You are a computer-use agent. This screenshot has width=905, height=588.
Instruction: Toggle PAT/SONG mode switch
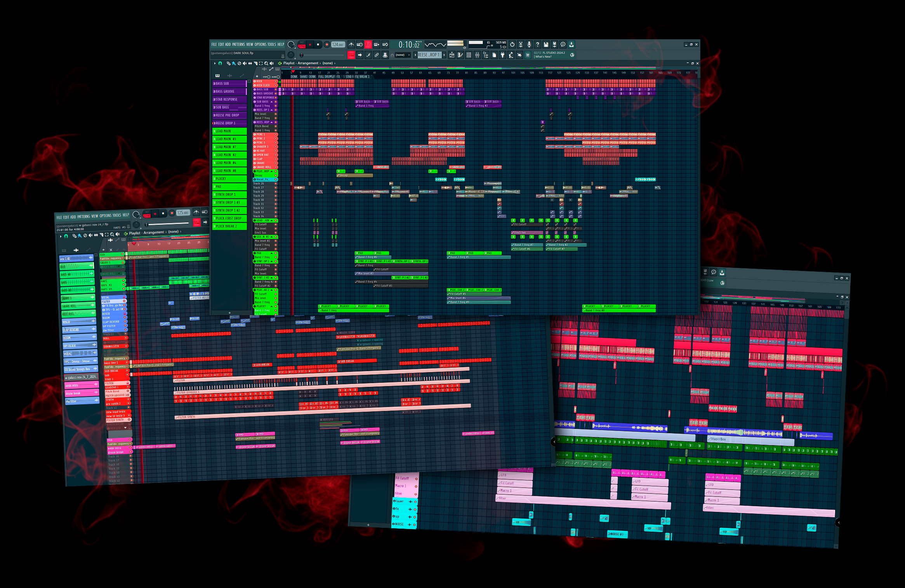302,44
